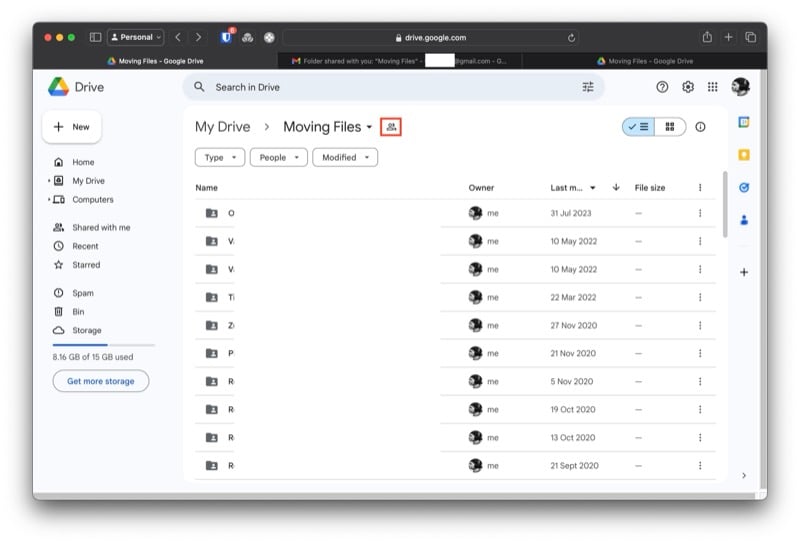Open more actions for 5 Nov 2020 folder
The image size is (800, 543).
tap(700, 382)
